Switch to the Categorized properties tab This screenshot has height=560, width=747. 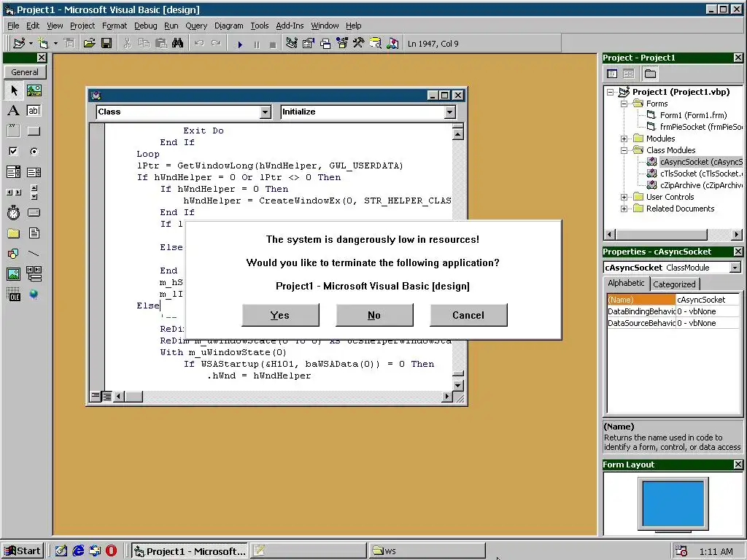tap(674, 284)
